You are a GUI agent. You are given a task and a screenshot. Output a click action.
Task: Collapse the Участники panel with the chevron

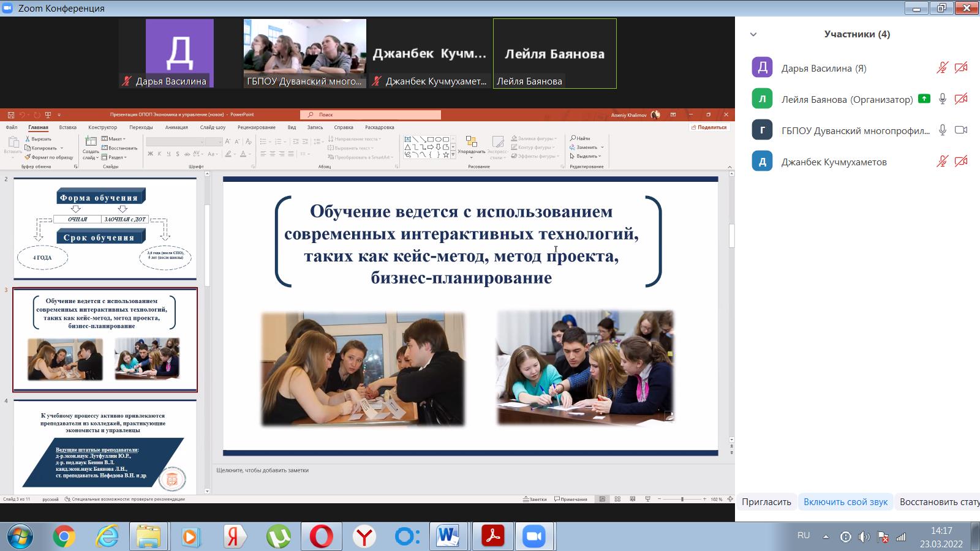click(x=753, y=35)
